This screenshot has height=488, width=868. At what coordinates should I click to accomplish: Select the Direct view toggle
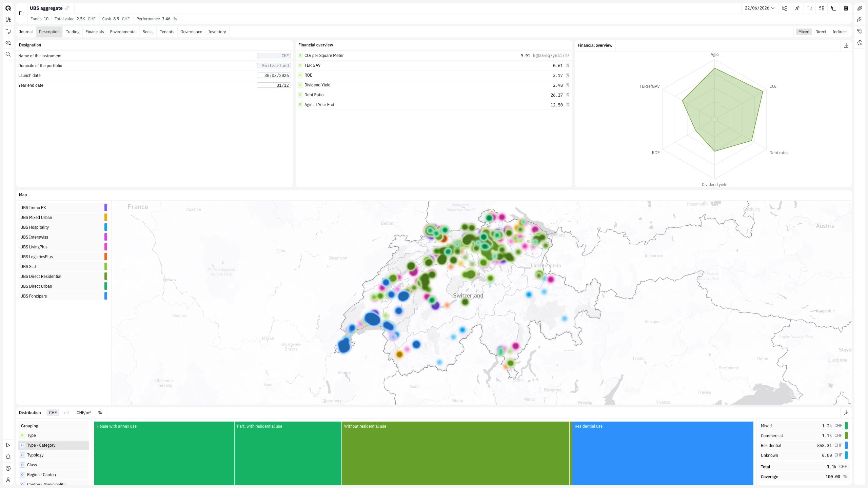coord(821,32)
